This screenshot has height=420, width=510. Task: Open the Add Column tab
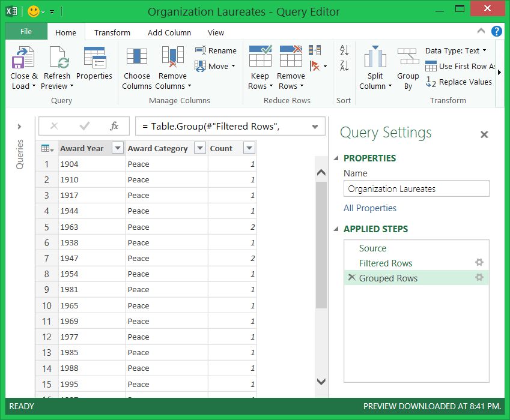coord(169,33)
